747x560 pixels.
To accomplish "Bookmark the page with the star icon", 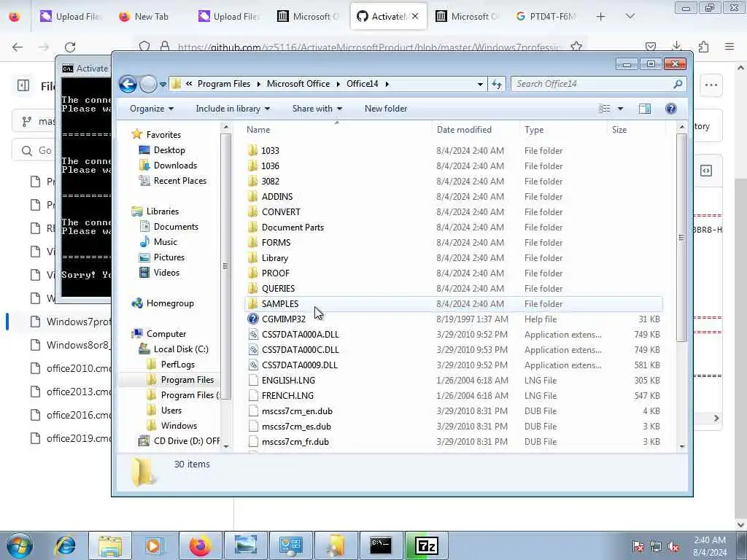I will (576, 47).
